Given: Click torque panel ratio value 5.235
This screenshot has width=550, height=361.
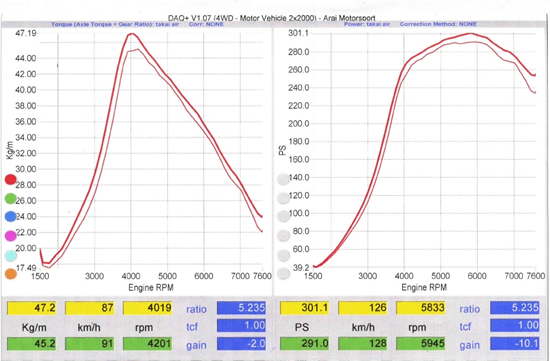Looking at the screenshot, I should tap(241, 308).
